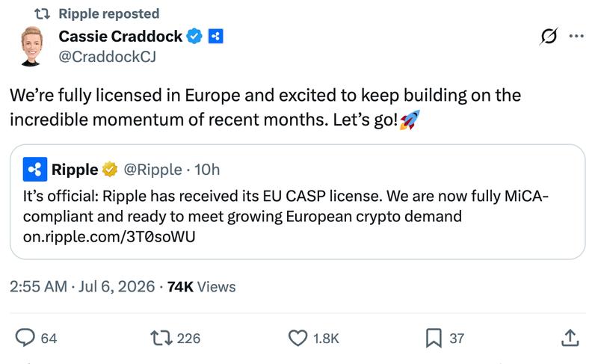This screenshot has height=364, width=598.
Task: Open the Ripple reposted label
Action: pyautogui.click(x=108, y=13)
